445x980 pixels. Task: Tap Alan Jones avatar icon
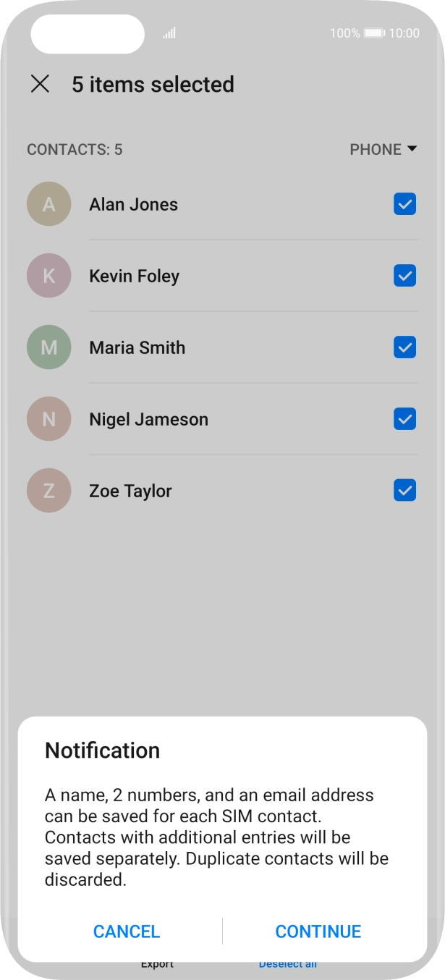48,204
